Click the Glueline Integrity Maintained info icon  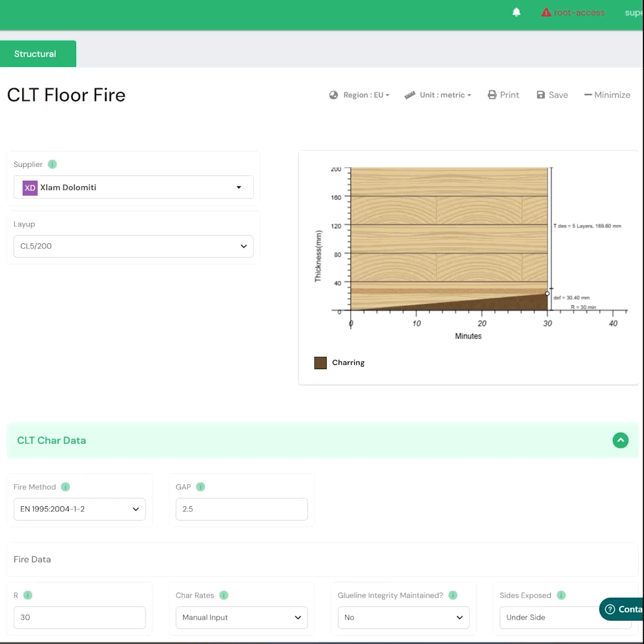click(x=453, y=595)
